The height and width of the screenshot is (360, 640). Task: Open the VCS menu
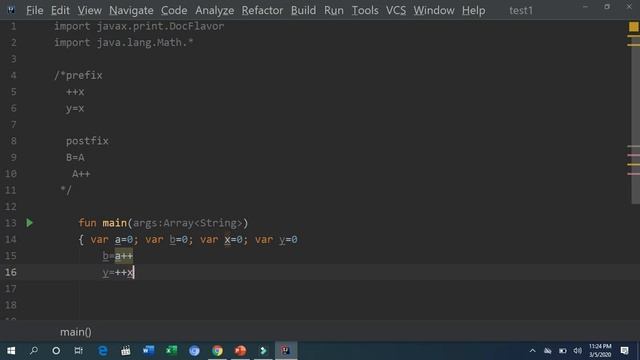pos(396,10)
